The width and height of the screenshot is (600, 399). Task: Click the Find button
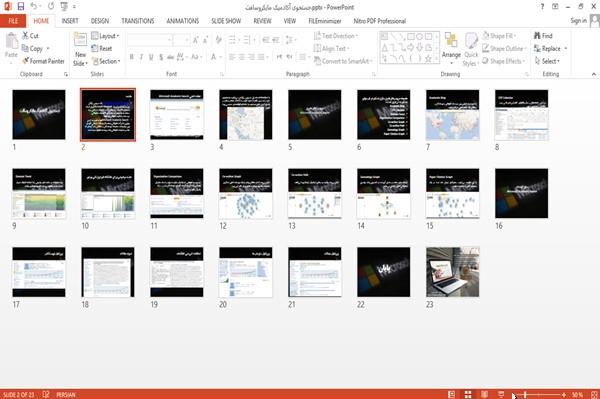point(543,36)
